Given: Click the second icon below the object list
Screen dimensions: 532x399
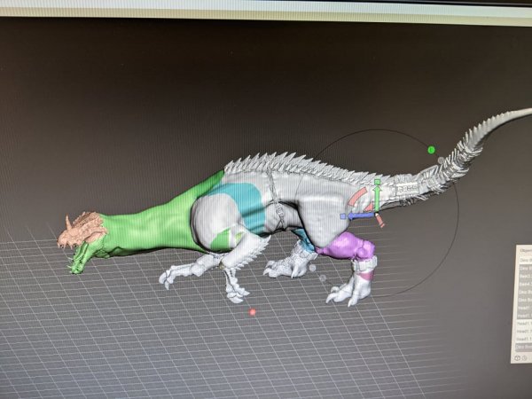Looking at the screenshot, I should click(x=525, y=357).
